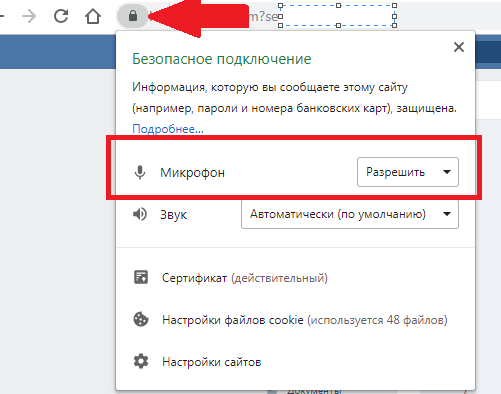Screen dimensions: 501x394
Task: Click the arrow of the microphone permission combo
Action: [x=447, y=172]
